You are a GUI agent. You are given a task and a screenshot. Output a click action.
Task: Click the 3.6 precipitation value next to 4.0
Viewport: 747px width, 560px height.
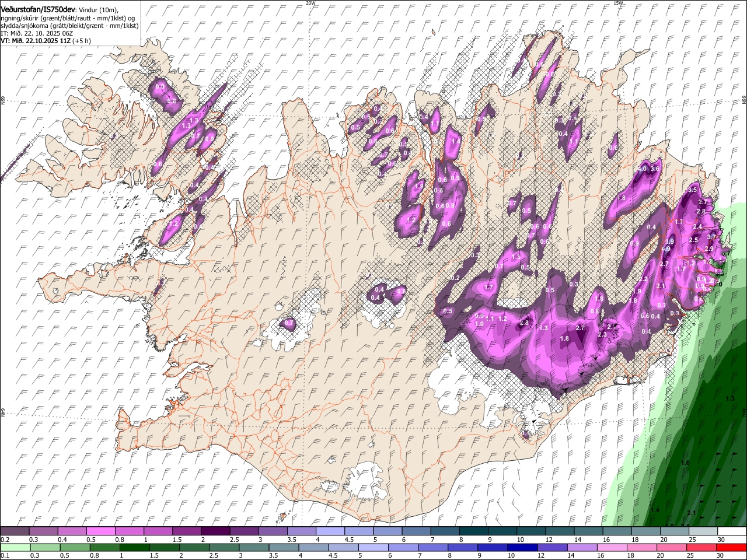(655, 169)
